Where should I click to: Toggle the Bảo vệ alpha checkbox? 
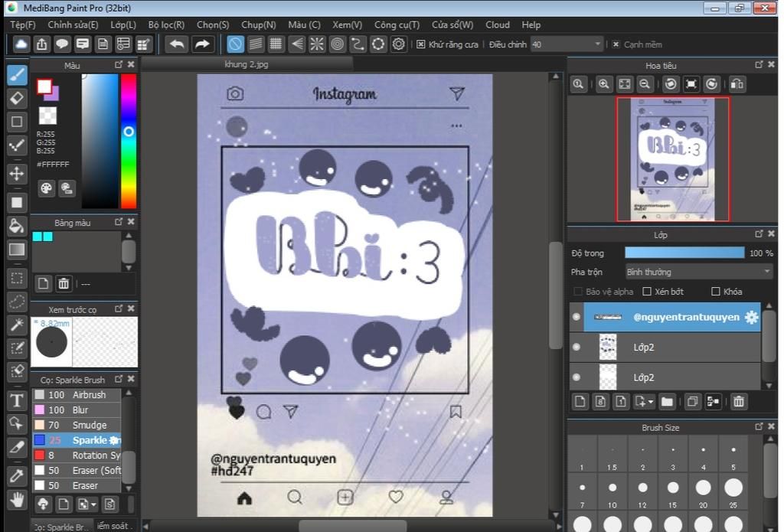[578, 292]
